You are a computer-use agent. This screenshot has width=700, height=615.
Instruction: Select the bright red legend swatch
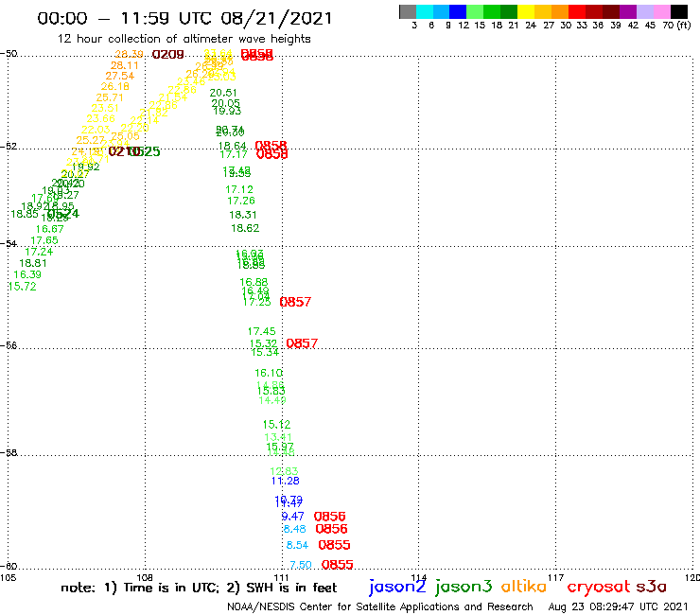point(577,11)
